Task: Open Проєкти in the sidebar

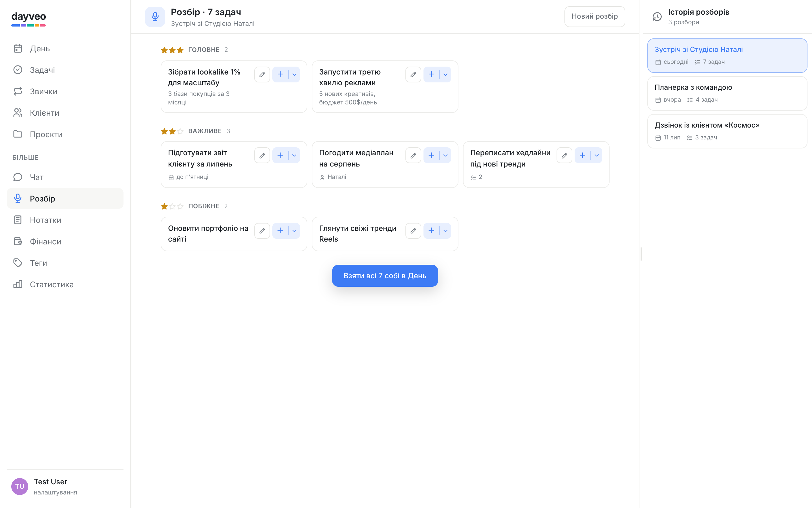Action: (x=65, y=134)
